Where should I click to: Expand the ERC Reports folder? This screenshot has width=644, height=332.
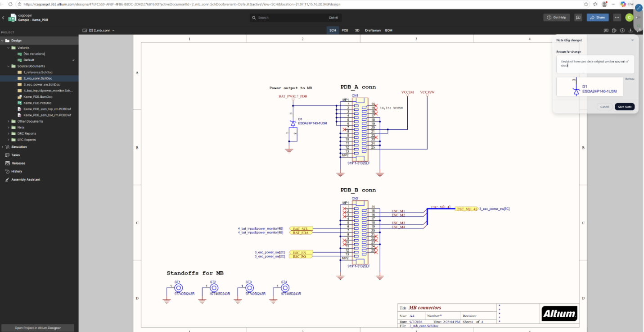tap(8, 140)
